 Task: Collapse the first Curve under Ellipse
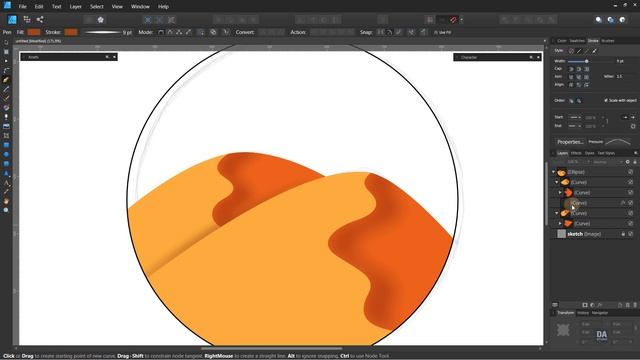click(x=557, y=182)
